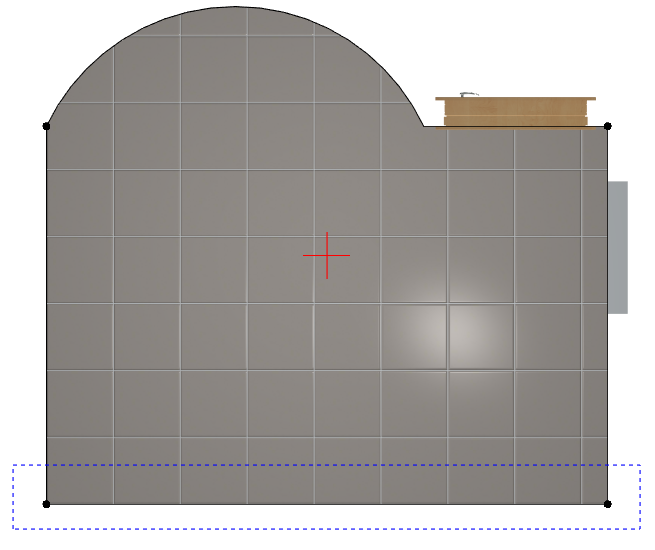
Task: Click the bottom-left corner node
Action: tap(46, 504)
